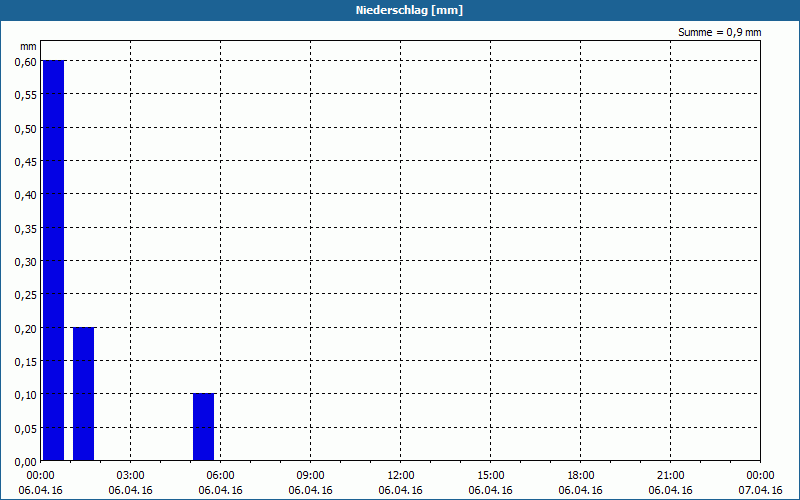Select the Summe = 0,9 mm label
800x500 pixels.
(719, 32)
